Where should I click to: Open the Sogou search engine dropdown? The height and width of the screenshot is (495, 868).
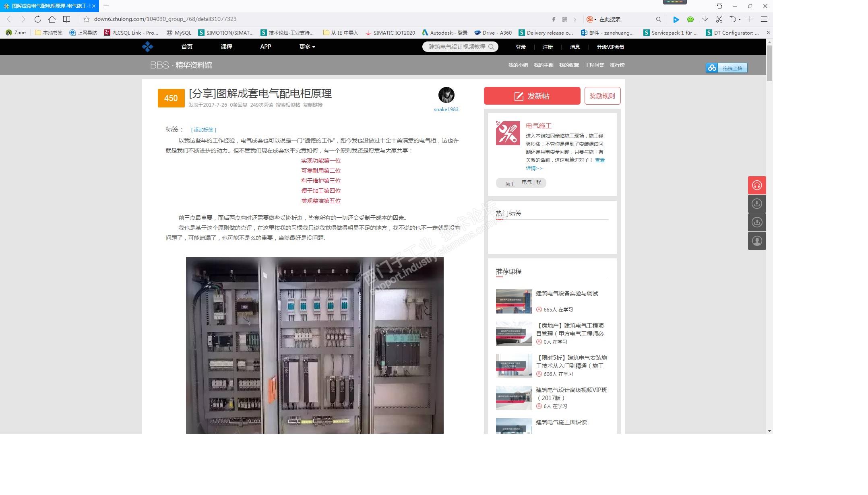(x=591, y=19)
